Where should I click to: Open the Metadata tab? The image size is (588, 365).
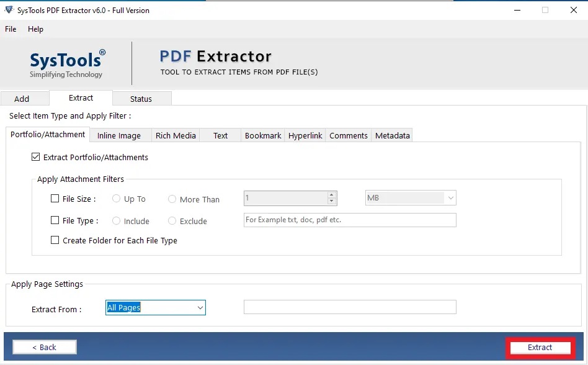pos(391,135)
